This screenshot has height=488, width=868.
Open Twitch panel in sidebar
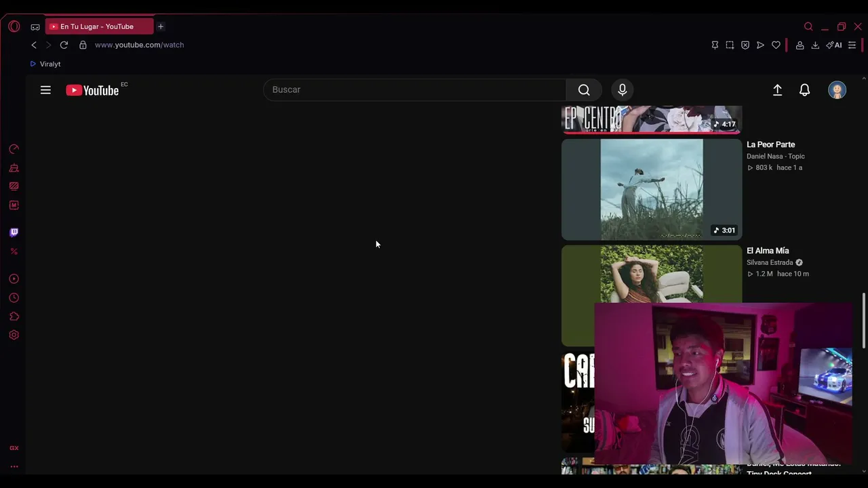click(x=14, y=232)
